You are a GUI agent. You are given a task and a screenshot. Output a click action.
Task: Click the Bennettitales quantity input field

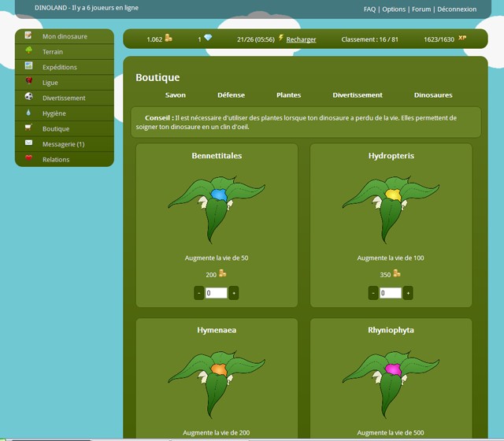point(217,293)
